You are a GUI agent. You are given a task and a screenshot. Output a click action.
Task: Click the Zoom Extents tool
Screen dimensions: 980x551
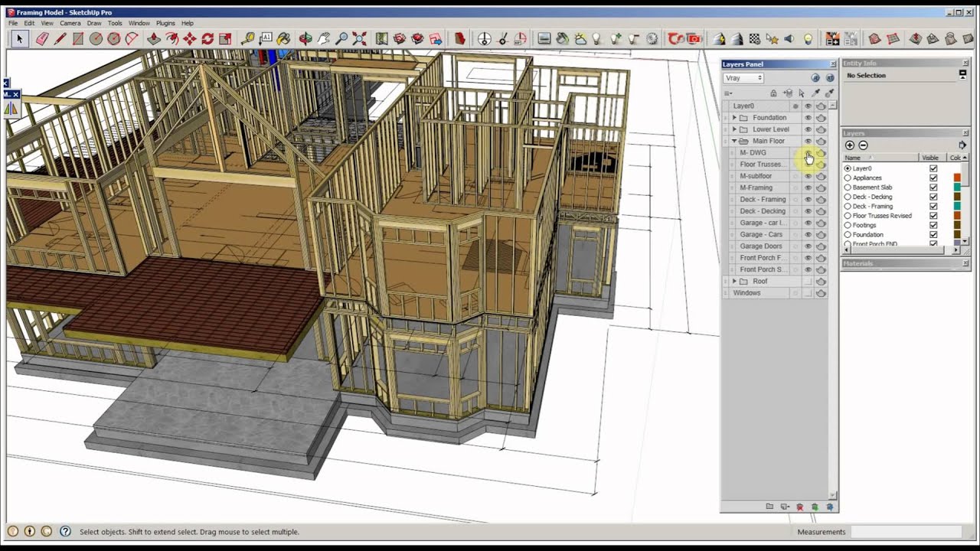[x=359, y=39]
